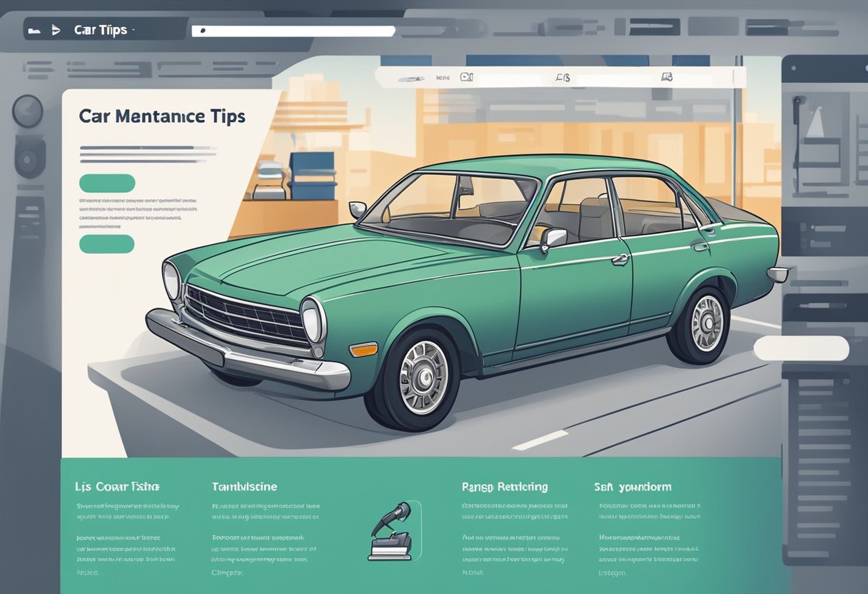Open the 'Tamlvisone' footer section heading

tap(244, 487)
